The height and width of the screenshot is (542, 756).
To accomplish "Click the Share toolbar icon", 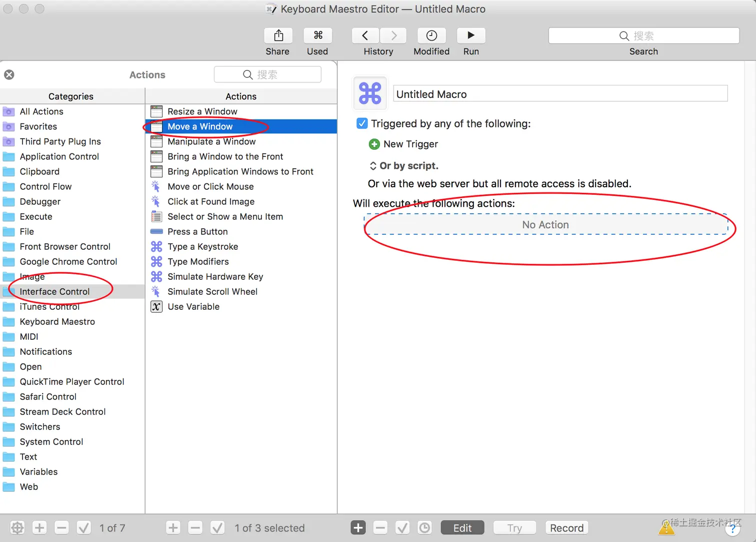I will click(x=278, y=35).
